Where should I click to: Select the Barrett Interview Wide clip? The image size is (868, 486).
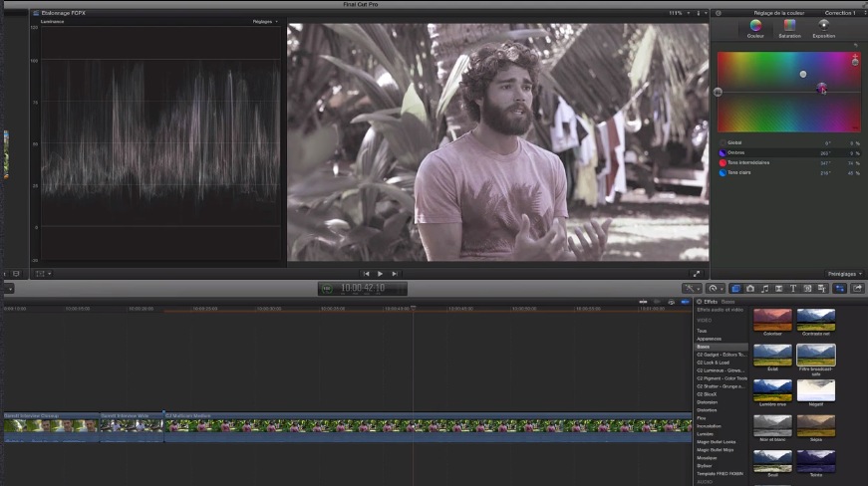point(132,427)
